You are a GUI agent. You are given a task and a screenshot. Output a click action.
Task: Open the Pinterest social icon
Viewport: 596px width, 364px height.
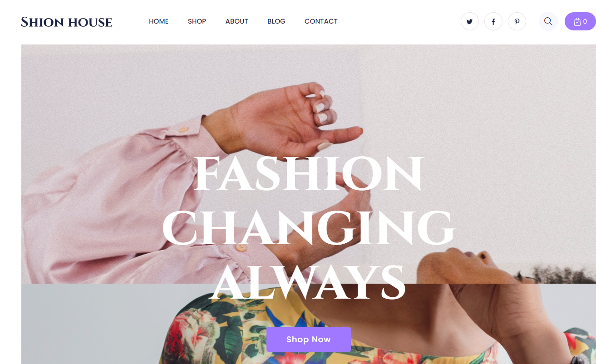(x=517, y=21)
